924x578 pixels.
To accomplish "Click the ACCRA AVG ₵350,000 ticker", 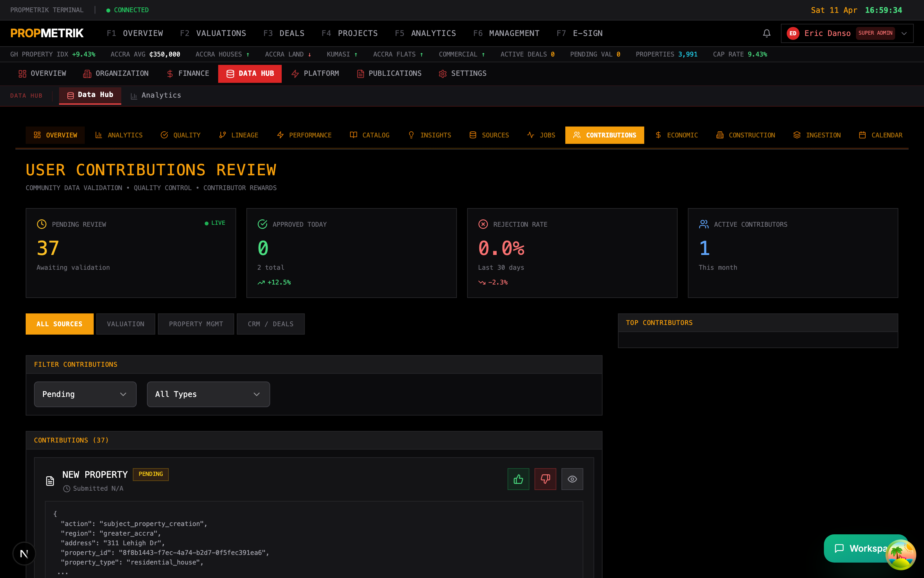I will (x=145, y=54).
